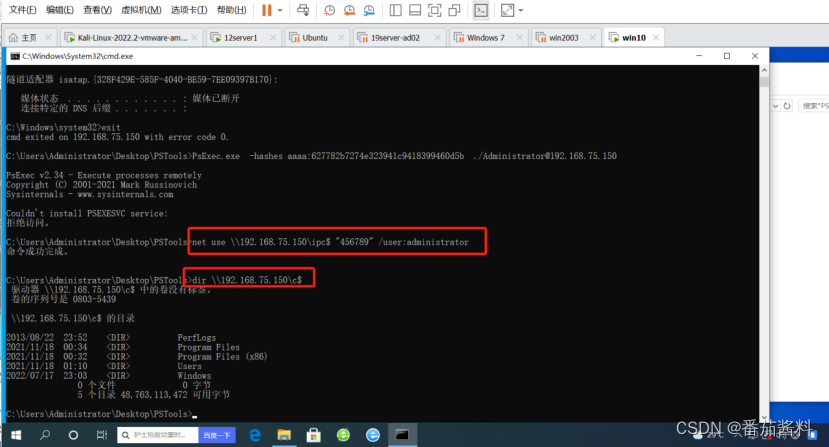829x447 pixels.
Task: Open the snapshot manager
Action: pyautogui.click(x=369, y=10)
